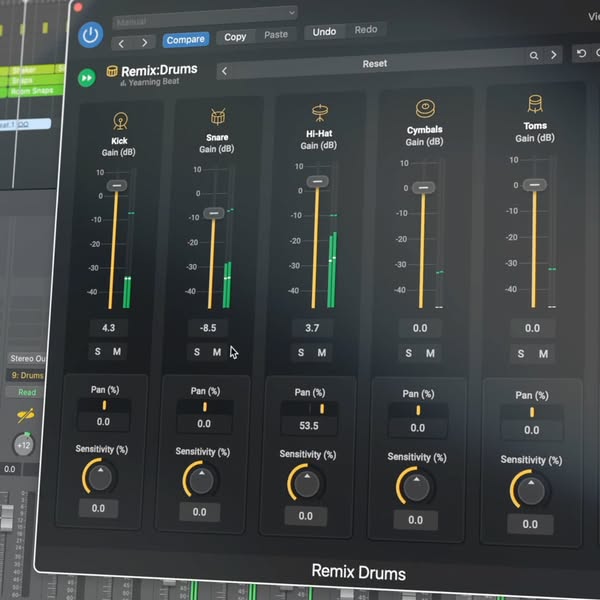The image size is (600, 600).
Task: Click the Kick drum icon
Action: pyautogui.click(x=121, y=121)
